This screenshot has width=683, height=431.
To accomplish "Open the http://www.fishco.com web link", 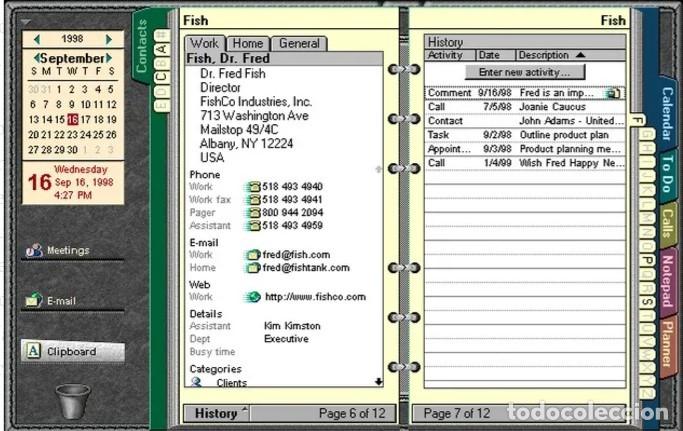I will tap(315, 297).
